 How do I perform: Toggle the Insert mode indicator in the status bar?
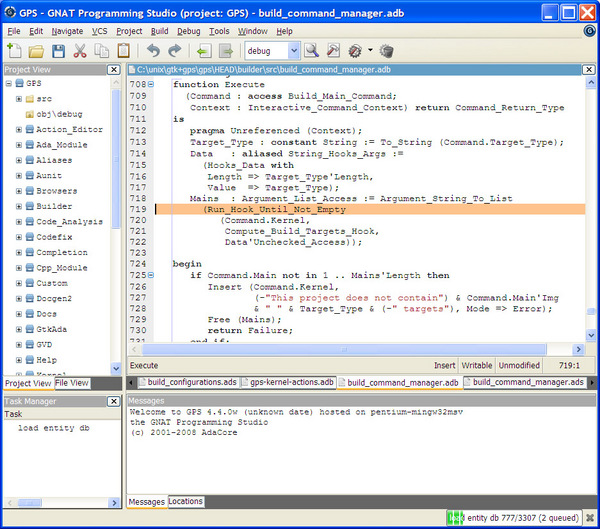[x=445, y=366]
